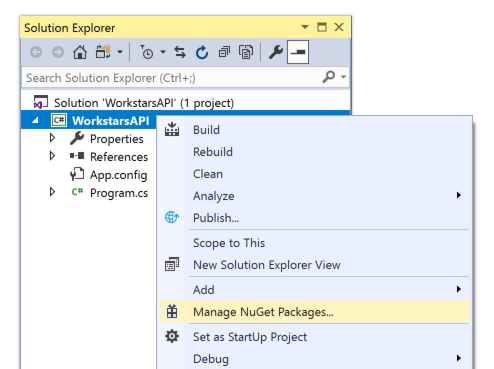Click the magnifier search icon
This screenshot has width=494, height=369.
(x=328, y=77)
